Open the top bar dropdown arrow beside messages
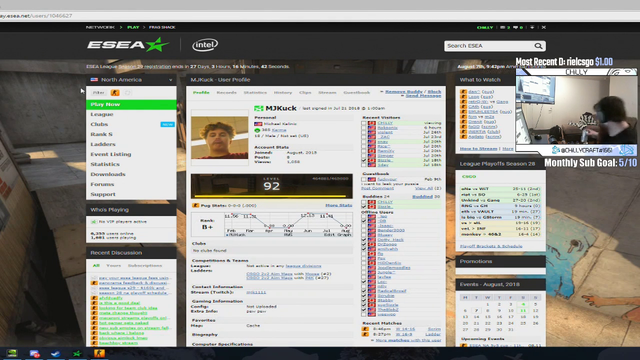 (532, 27)
